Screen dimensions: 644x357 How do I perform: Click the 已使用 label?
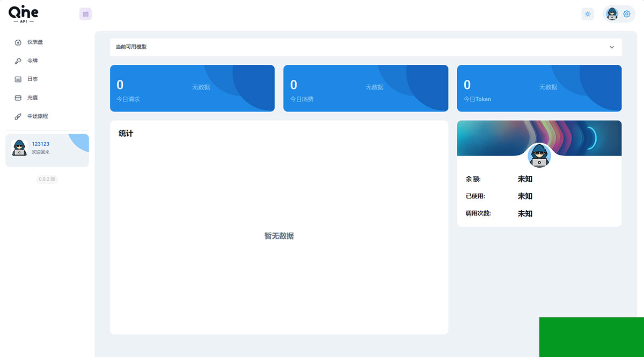[475, 196]
